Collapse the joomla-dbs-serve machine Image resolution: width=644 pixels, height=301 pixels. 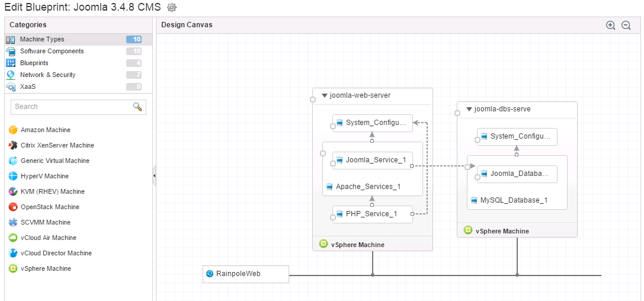point(469,109)
